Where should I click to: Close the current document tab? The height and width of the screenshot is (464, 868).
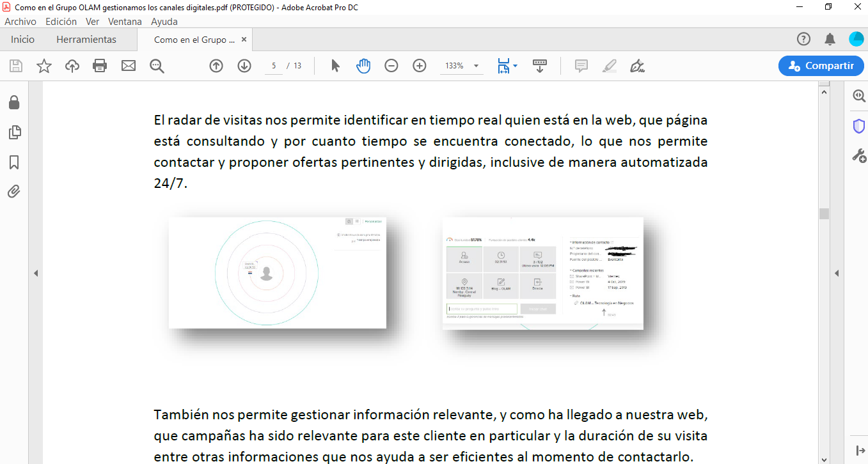click(243, 40)
